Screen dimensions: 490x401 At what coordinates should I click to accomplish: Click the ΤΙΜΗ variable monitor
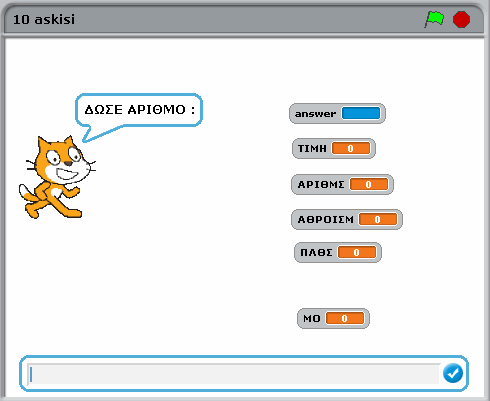[x=334, y=148]
